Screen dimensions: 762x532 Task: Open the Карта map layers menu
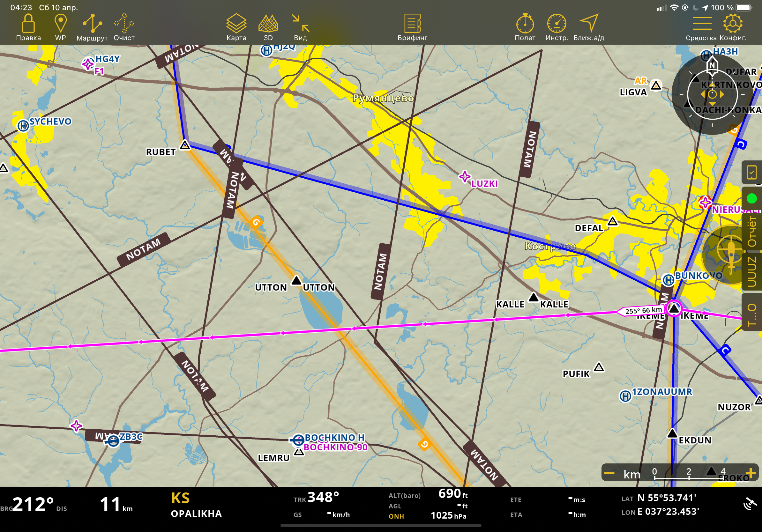[x=236, y=24]
